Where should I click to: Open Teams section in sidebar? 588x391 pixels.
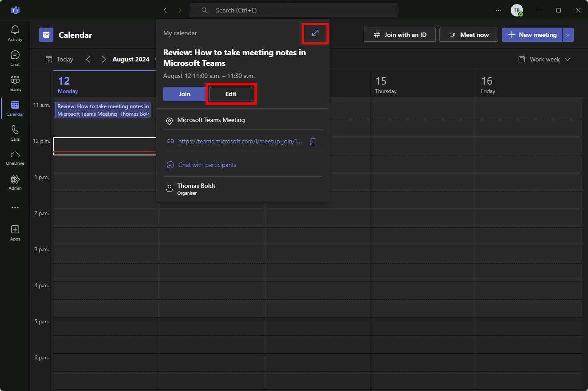(x=15, y=83)
